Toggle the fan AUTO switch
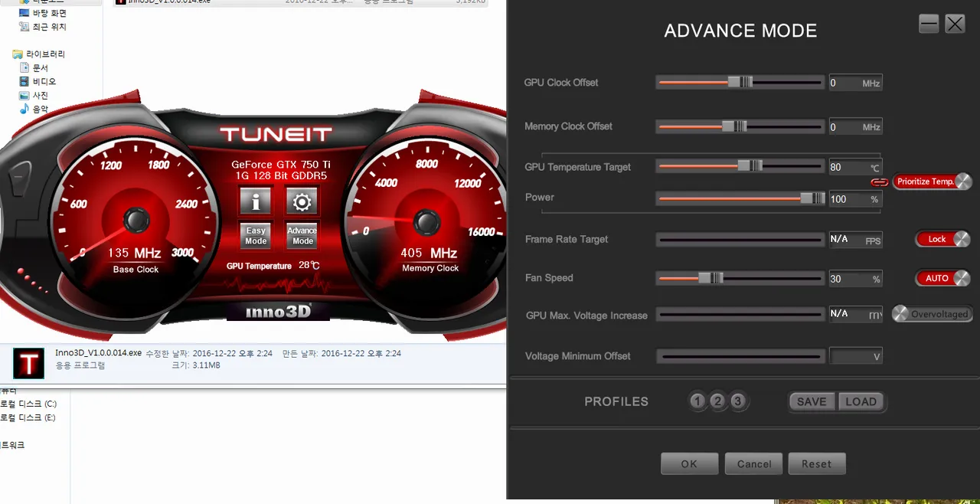Screen dimensions: 980x504 click(x=943, y=278)
